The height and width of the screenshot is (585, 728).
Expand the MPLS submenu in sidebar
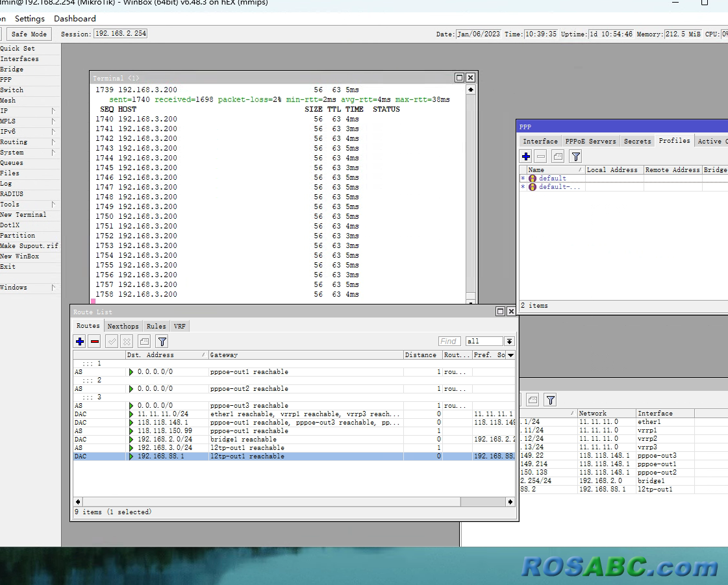point(53,121)
